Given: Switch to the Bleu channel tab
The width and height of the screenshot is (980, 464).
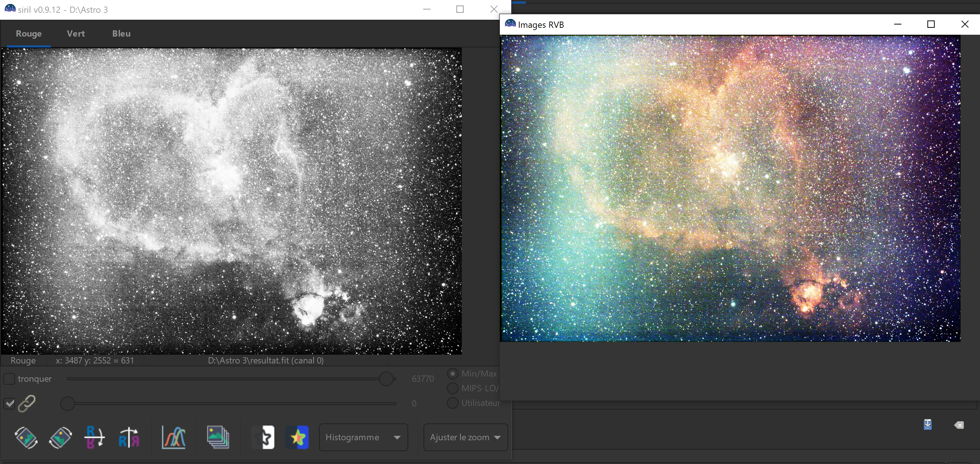Looking at the screenshot, I should click(121, 34).
